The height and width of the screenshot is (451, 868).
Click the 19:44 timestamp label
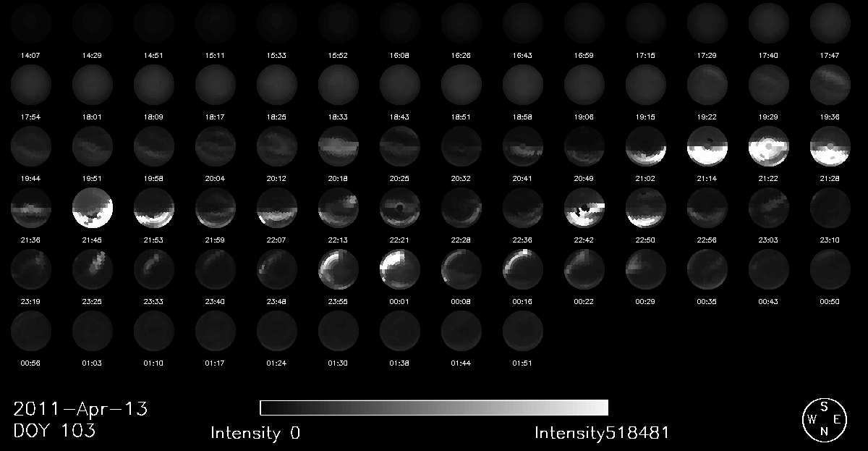tap(31, 178)
